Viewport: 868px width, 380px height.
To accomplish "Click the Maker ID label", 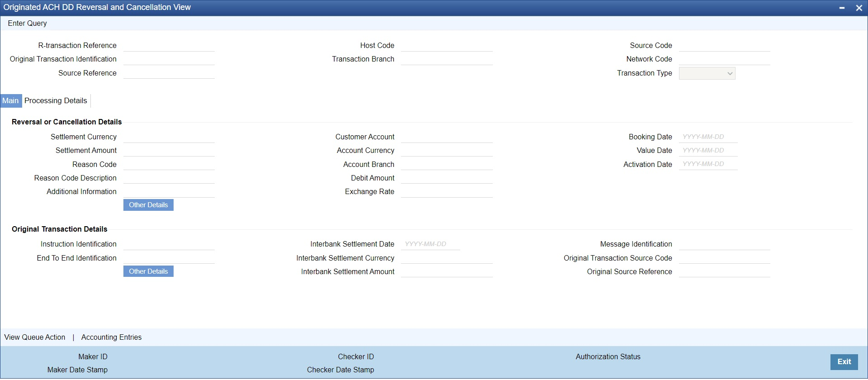I will [x=93, y=357].
